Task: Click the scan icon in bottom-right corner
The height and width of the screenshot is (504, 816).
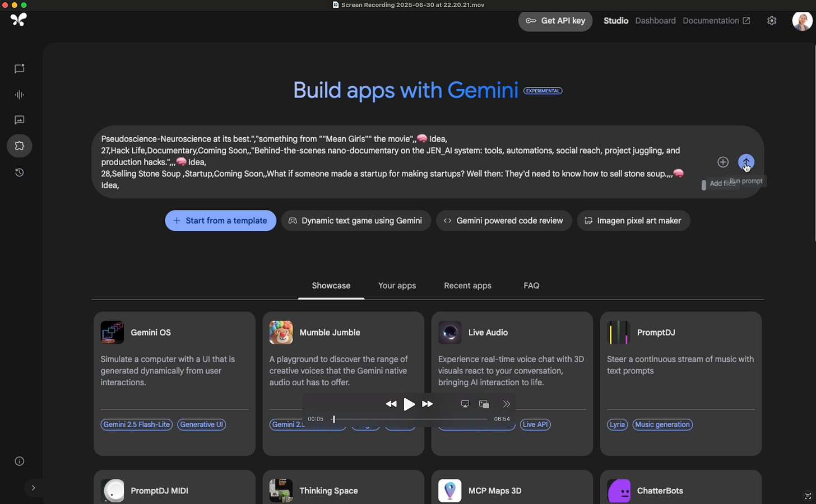Action: (808, 496)
